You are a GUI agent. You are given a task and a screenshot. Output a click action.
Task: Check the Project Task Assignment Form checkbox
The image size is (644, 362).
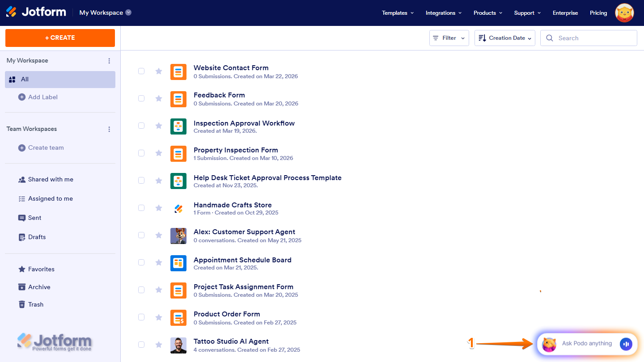click(141, 290)
